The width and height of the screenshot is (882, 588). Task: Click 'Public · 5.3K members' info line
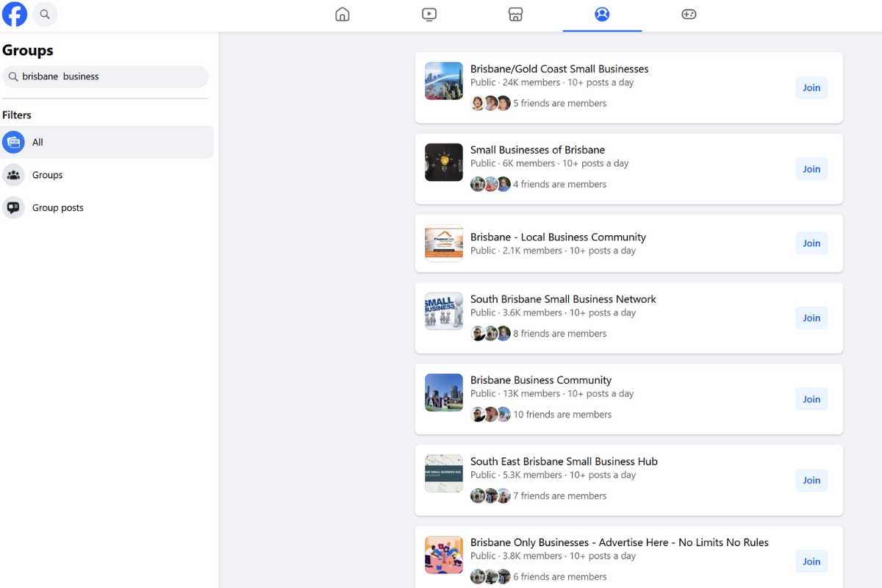pyautogui.click(x=553, y=476)
